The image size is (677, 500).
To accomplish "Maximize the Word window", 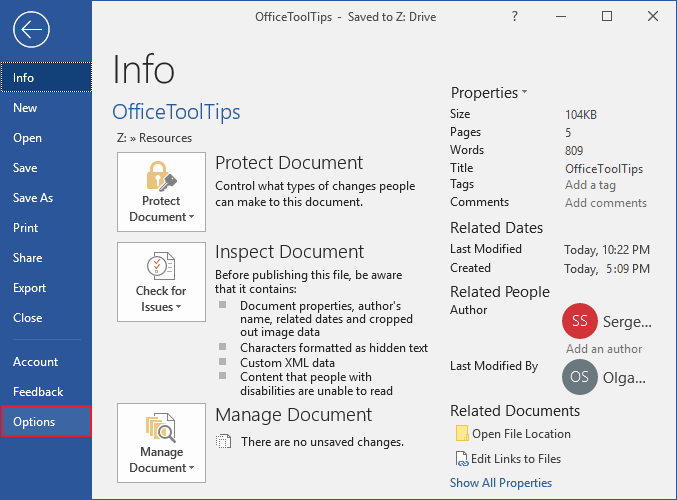I will click(607, 16).
